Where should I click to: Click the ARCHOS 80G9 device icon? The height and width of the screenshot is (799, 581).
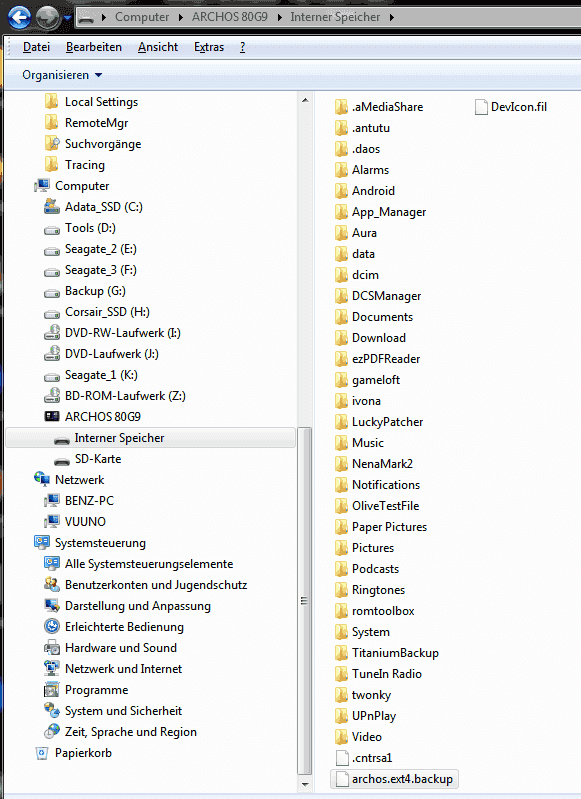tap(52, 417)
